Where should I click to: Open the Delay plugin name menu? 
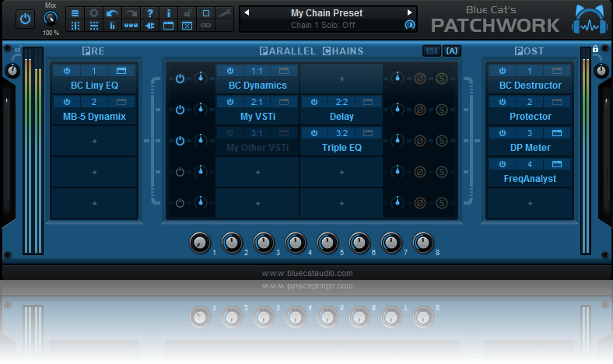[x=342, y=117]
